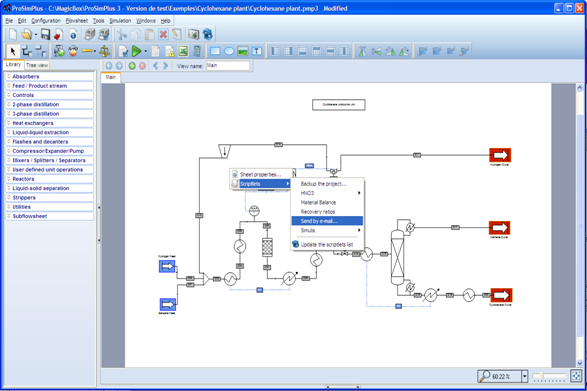Select the arrow pointer tool
This screenshot has width=587, height=391.
[13, 51]
